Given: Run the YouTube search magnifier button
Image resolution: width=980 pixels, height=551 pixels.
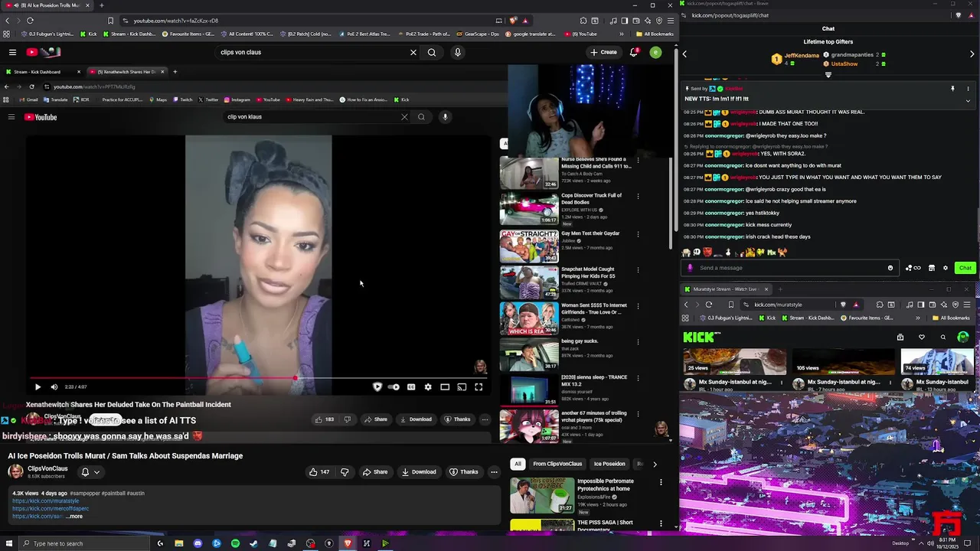Looking at the screenshot, I should pyautogui.click(x=432, y=52).
